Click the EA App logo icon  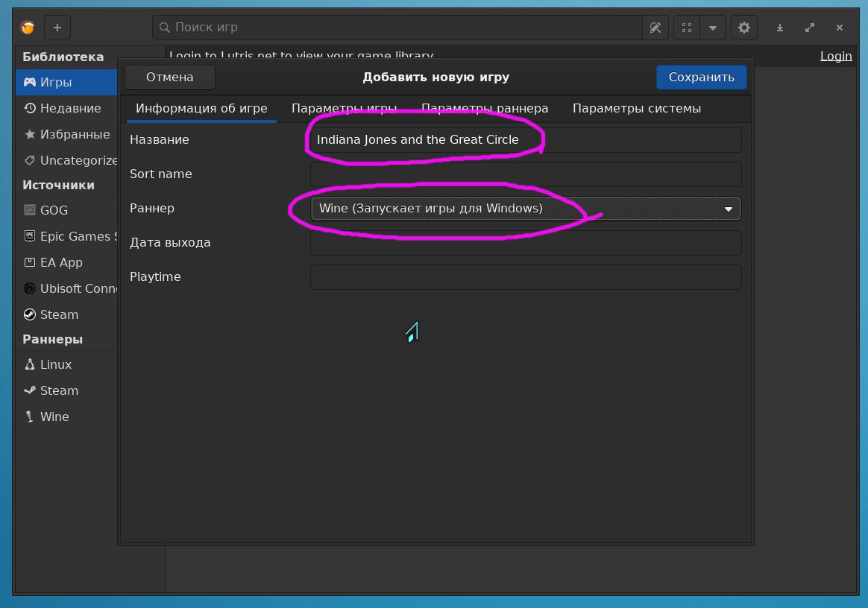tap(30, 262)
